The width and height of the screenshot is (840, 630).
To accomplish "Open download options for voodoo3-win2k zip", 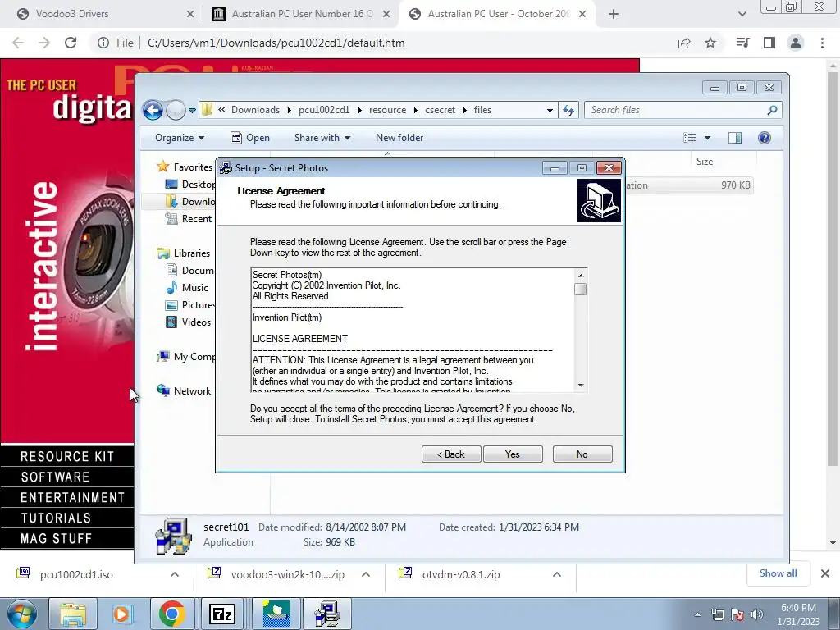I will coord(366,574).
